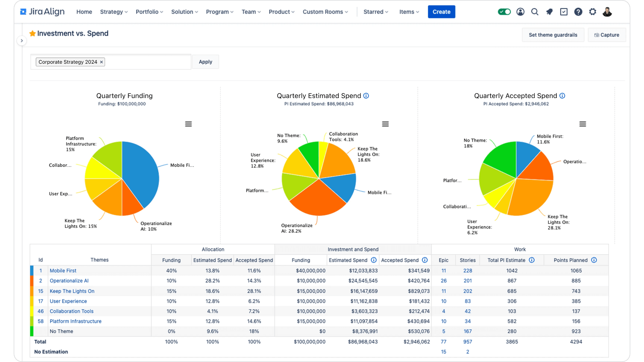Expand the left sidebar chevron
Viewport: 644px width, 362px height.
(x=21, y=41)
